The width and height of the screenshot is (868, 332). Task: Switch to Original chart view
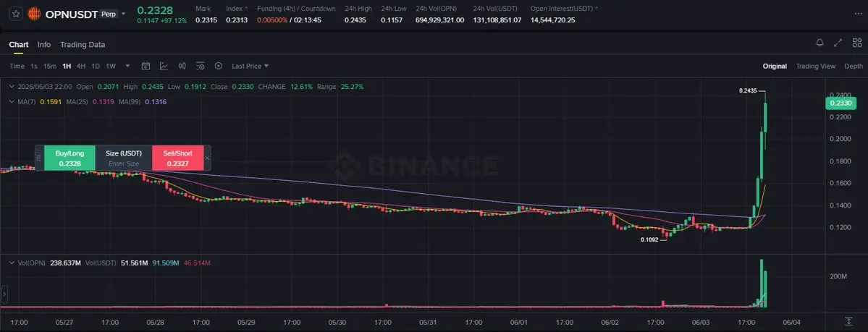coord(775,67)
